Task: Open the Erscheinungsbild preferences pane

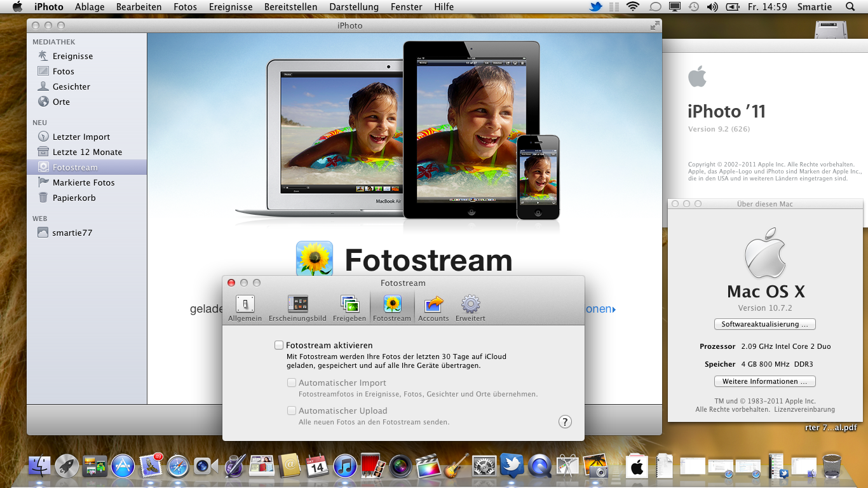Action: 297,308
